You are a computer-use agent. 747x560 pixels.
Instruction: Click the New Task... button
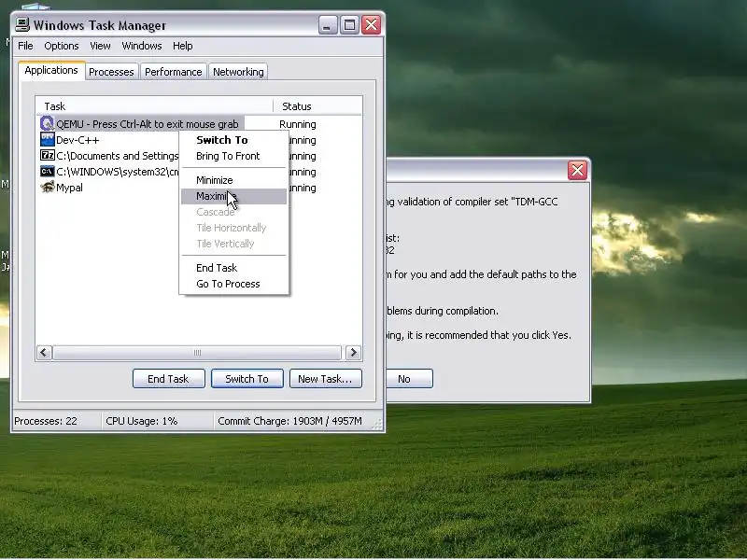[325, 379]
